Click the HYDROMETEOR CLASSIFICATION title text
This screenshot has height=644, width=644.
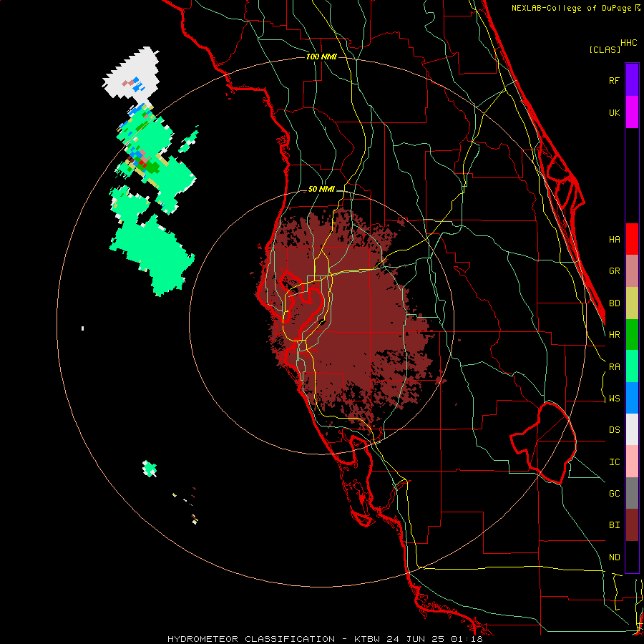[251, 639]
